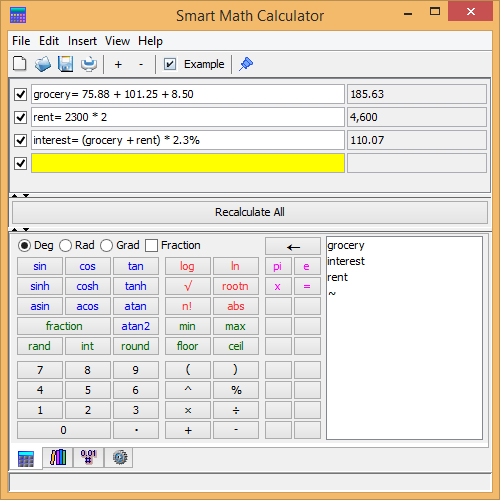Open the 0.01 number format tab
The height and width of the screenshot is (500, 500).
click(88, 457)
